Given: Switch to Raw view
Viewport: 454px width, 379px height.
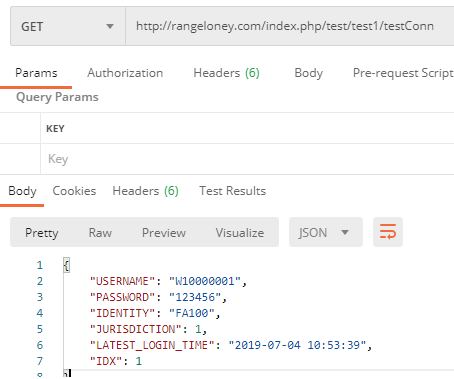Looking at the screenshot, I should coord(100,233).
